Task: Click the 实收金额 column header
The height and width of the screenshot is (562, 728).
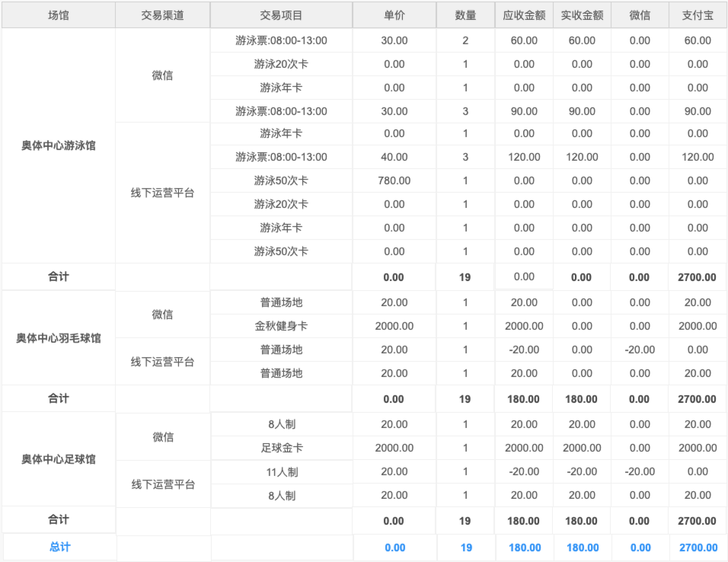Action: point(582,15)
